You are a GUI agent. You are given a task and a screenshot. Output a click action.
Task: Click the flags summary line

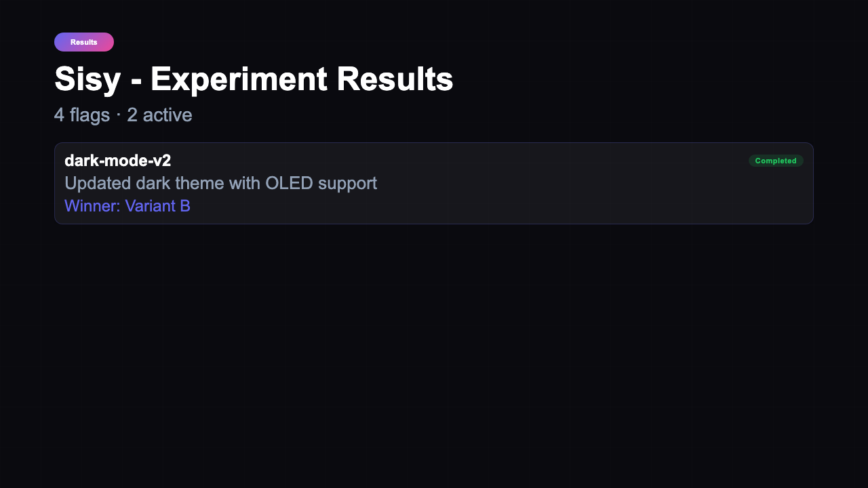123,115
